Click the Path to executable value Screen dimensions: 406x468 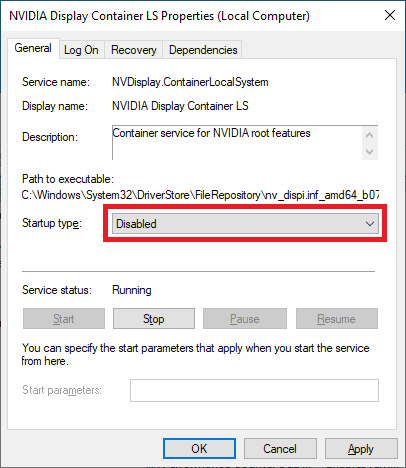coord(200,195)
